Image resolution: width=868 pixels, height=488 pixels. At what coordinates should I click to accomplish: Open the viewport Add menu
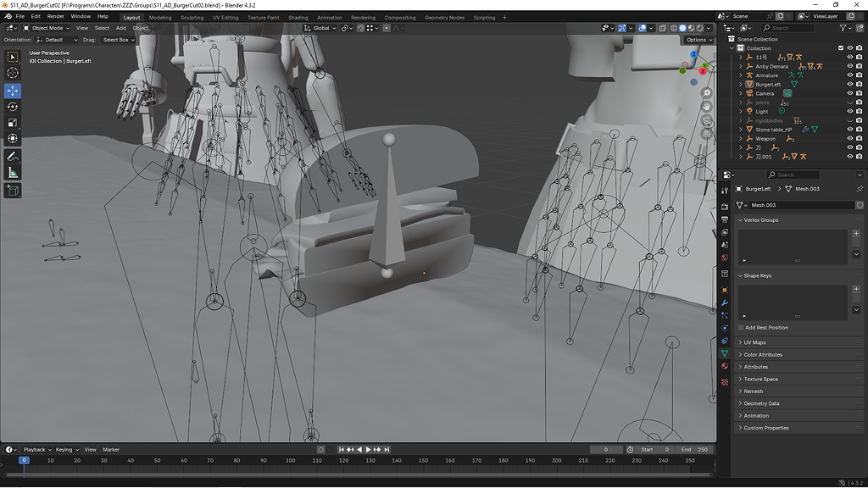(x=120, y=28)
